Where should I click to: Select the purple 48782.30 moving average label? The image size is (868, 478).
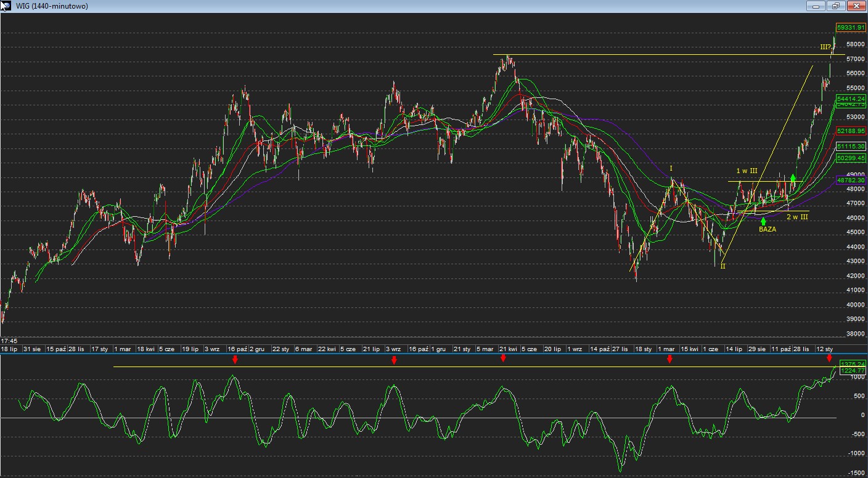tap(851, 180)
